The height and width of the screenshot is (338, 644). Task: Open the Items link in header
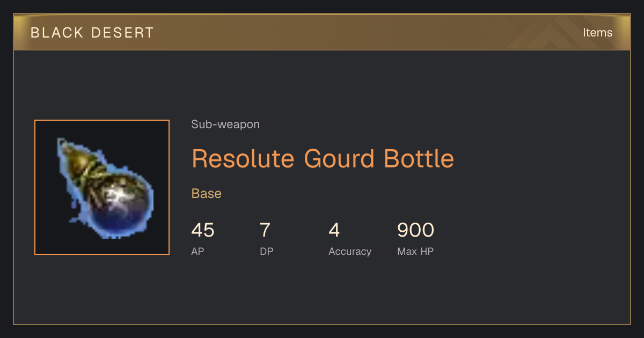tap(597, 32)
